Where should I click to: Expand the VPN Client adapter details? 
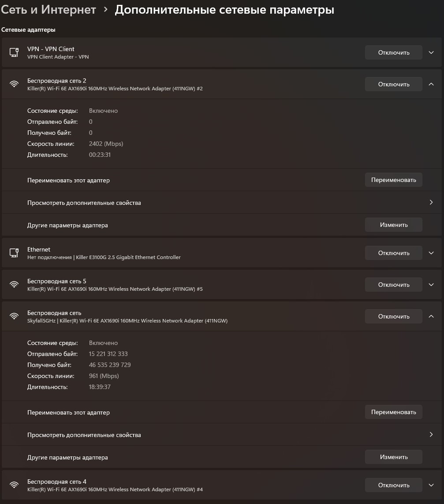pos(431,52)
